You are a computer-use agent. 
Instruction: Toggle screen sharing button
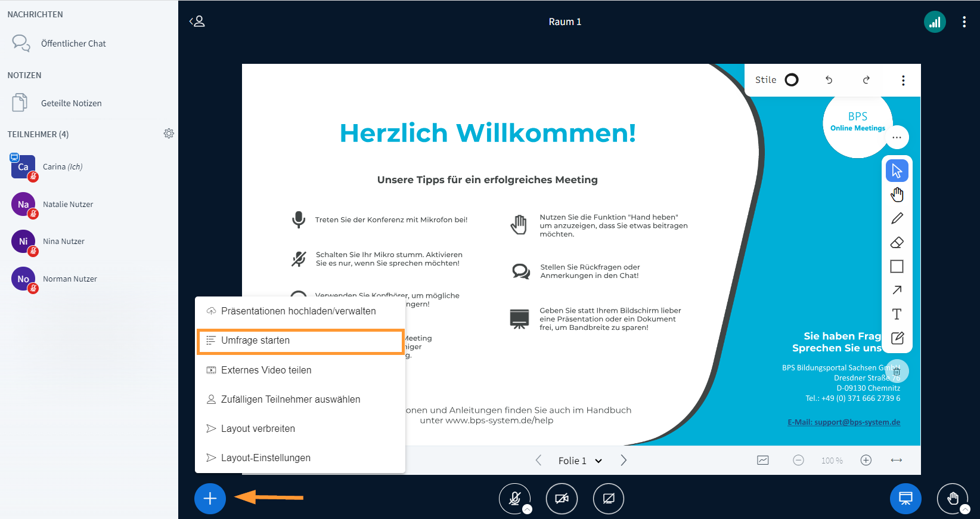(609, 498)
